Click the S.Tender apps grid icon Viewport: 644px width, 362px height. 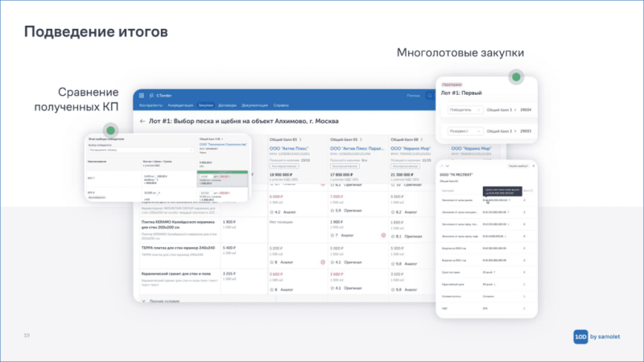[139, 96]
